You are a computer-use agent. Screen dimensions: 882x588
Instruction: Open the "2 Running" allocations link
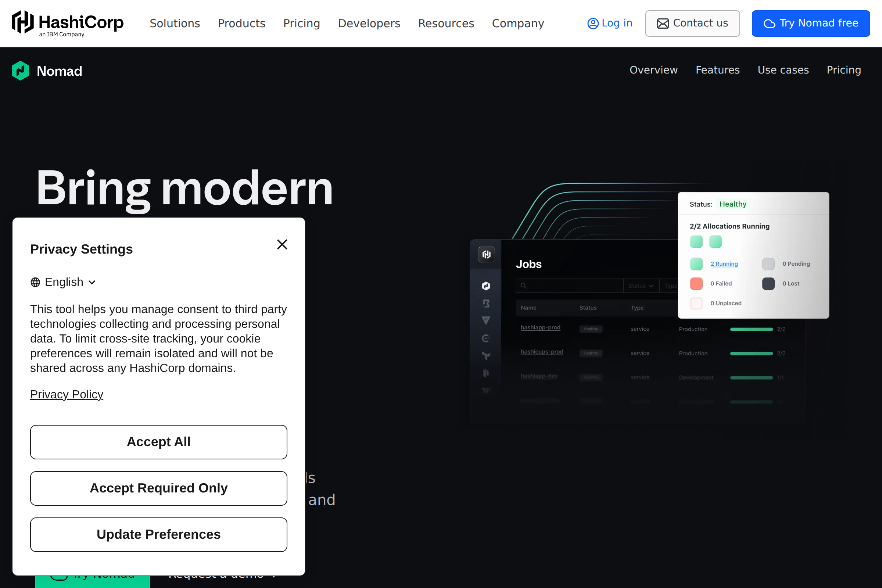pyautogui.click(x=724, y=264)
